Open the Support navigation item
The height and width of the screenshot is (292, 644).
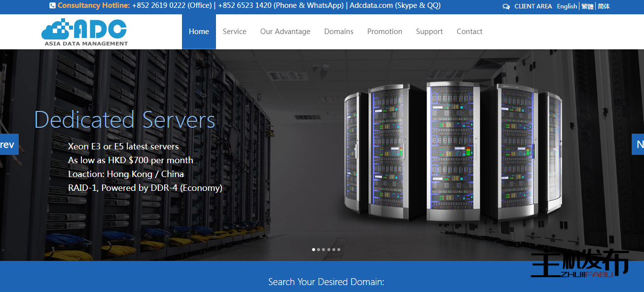[429, 32]
